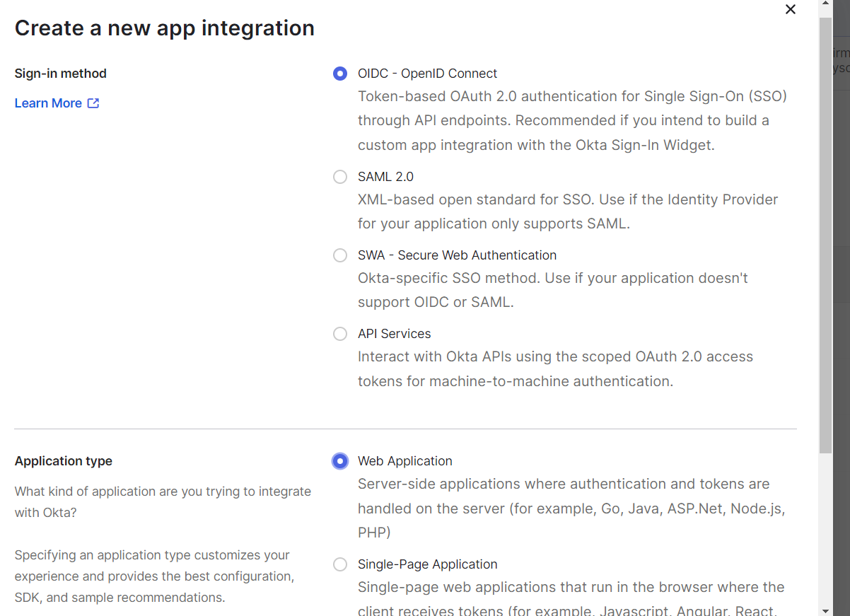Open the Learn More link
Image resolution: width=850 pixels, height=616 pixels.
(x=48, y=103)
